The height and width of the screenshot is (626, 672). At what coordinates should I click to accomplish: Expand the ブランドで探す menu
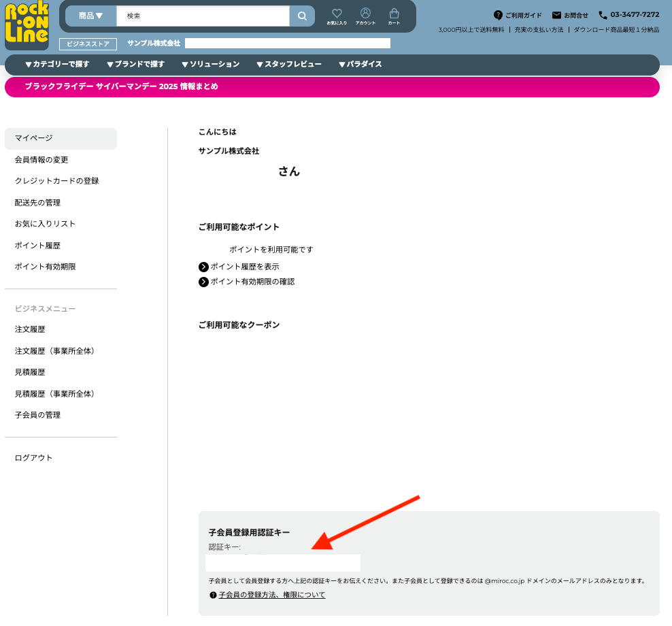click(135, 65)
